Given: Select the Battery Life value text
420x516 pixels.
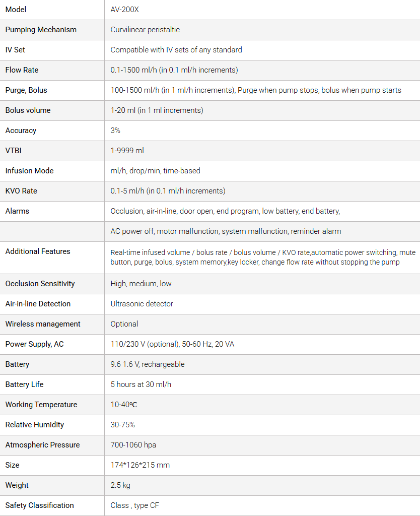Looking at the screenshot, I should click(x=141, y=384).
